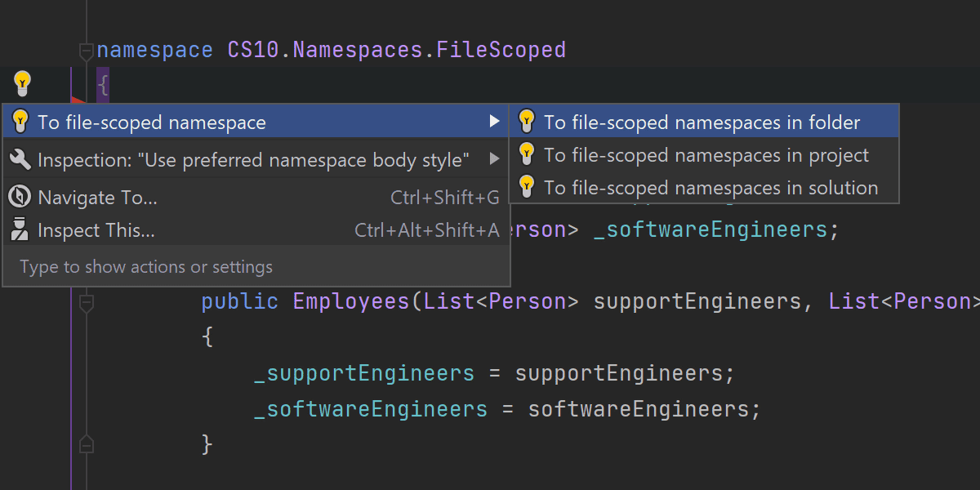The width and height of the screenshot is (980, 490).
Task: Click the opening brace of the constructor body
Action: (x=207, y=337)
